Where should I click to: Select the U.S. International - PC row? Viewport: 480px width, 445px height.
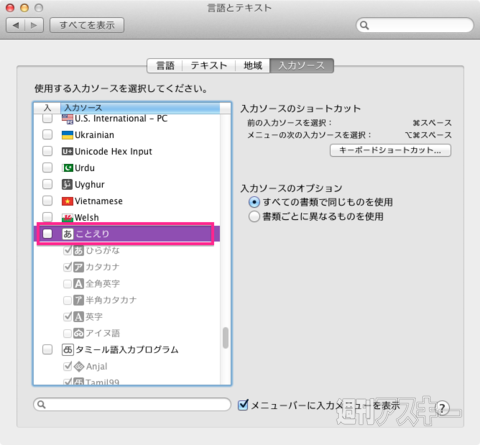coord(127,119)
